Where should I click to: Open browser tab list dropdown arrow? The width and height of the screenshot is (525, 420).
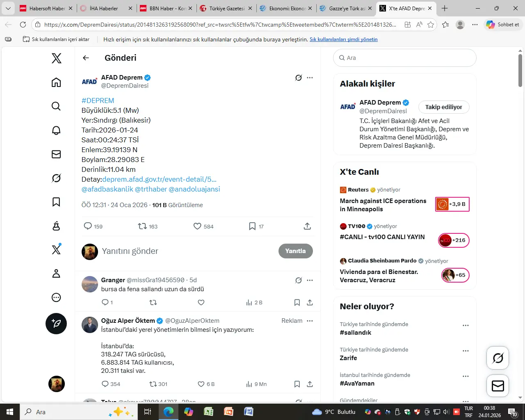(x=8, y=8)
